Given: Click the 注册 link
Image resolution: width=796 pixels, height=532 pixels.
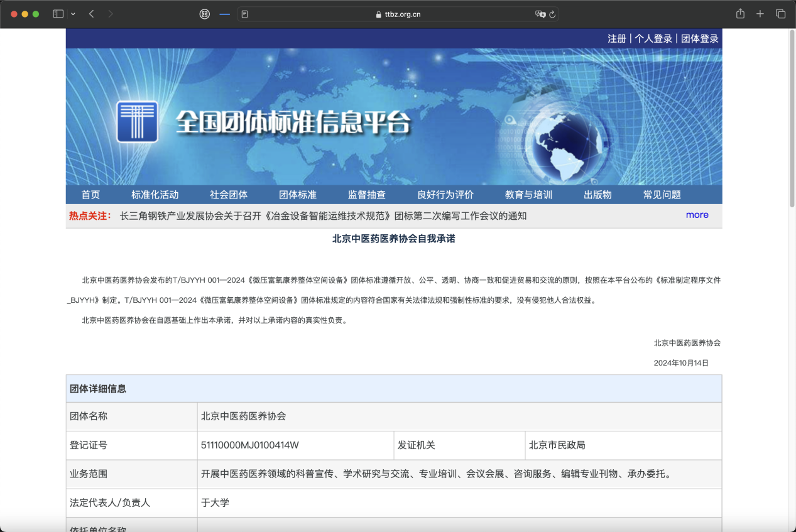Looking at the screenshot, I should coord(617,38).
